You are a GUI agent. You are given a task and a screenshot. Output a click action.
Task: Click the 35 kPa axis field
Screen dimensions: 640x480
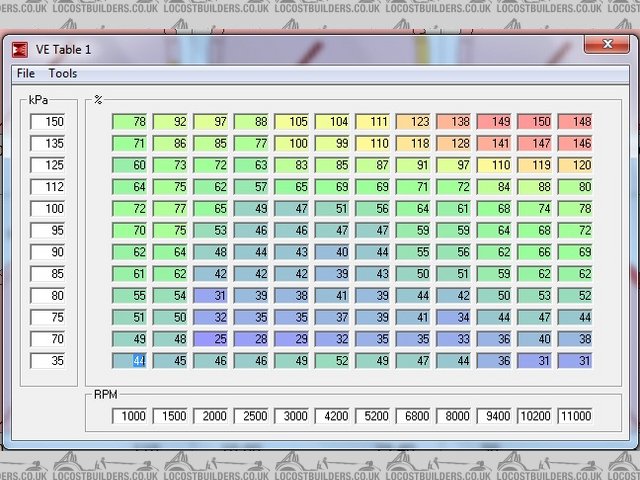(x=48, y=360)
